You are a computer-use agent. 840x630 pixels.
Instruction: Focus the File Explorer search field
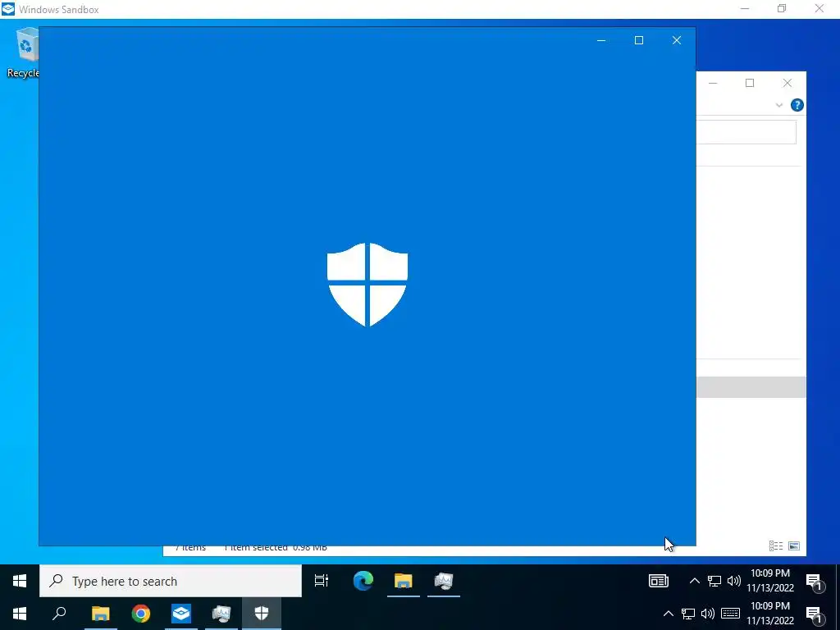click(746, 132)
